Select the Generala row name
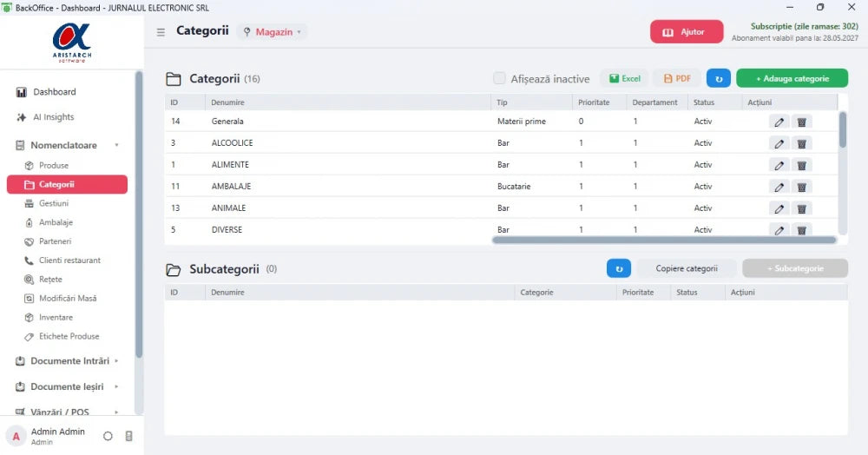 pos(227,122)
